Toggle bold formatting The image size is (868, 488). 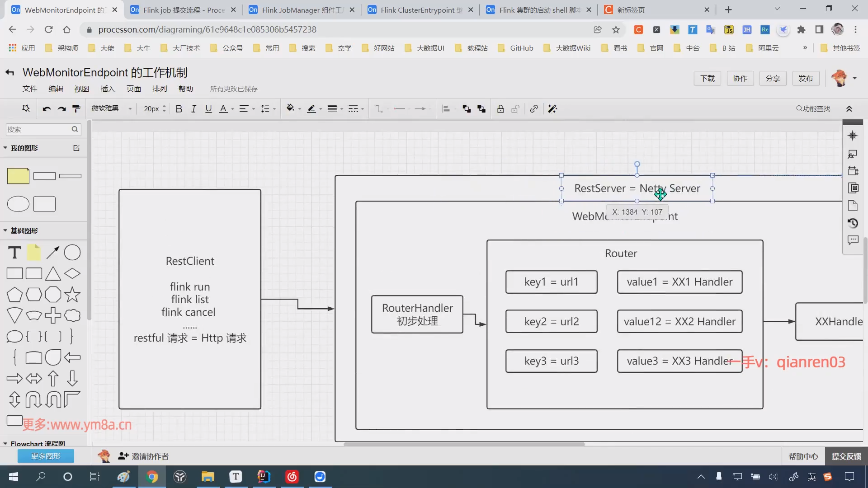click(179, 109)
